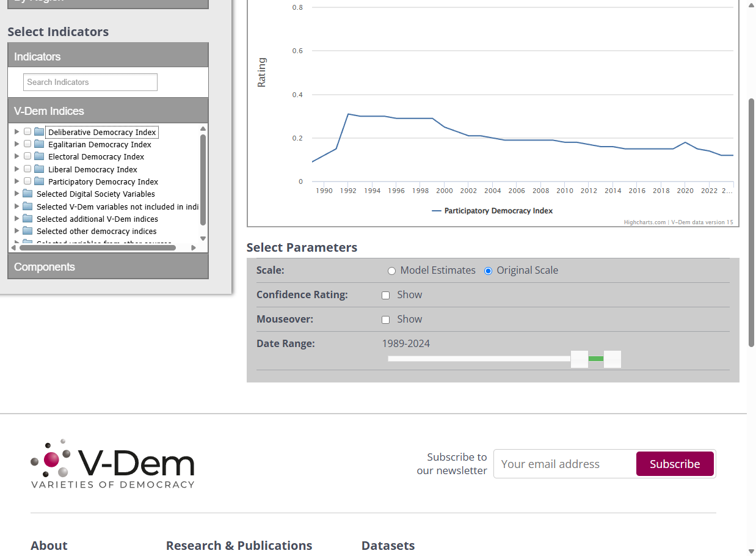Toggle Participatory Democracy Index legend series
756x556 pixels.
pos(492,211)
